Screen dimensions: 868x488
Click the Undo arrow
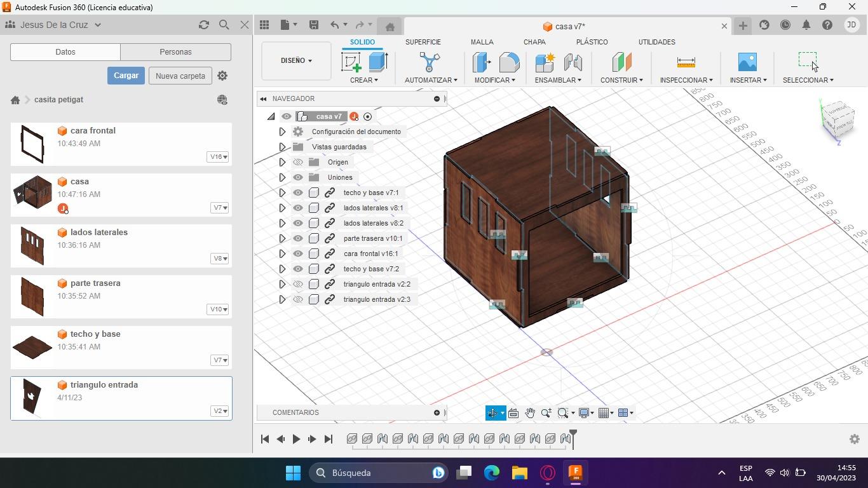pos(335,25)
